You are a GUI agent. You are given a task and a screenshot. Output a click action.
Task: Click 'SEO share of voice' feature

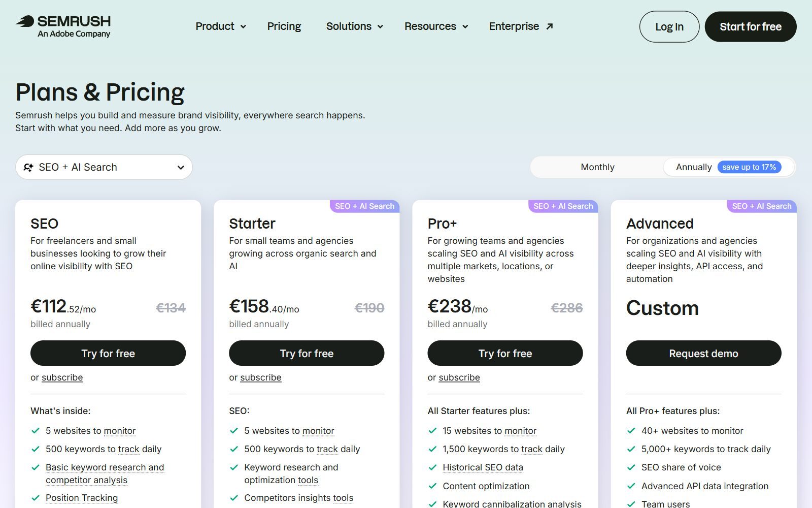coord(681,467)
